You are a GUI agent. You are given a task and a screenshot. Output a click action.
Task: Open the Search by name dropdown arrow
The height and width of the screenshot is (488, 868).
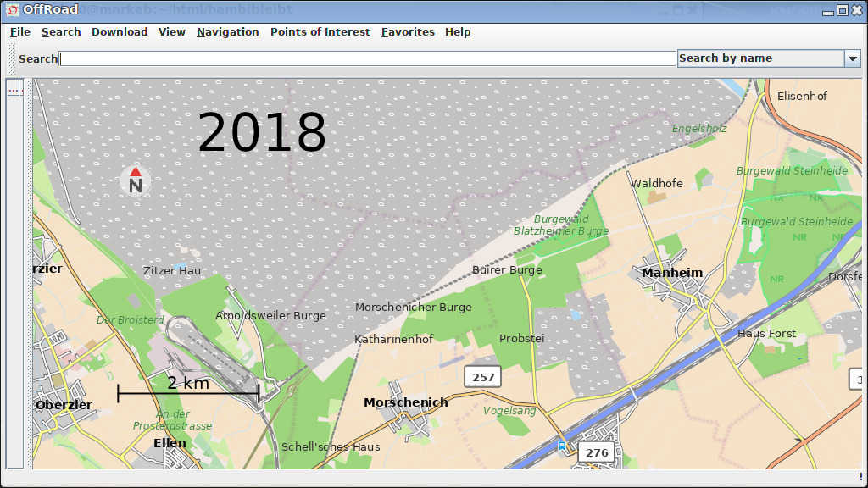click(852, 58)
